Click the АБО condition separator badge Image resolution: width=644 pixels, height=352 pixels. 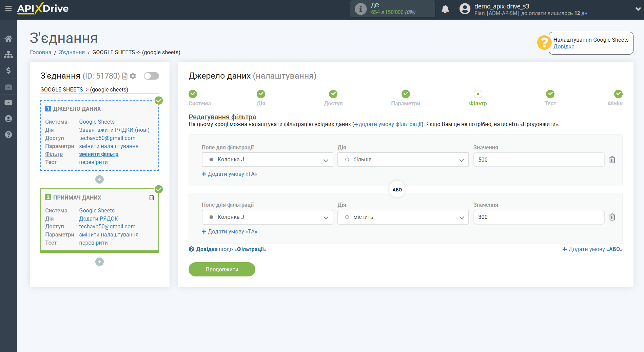pos(397,190)
